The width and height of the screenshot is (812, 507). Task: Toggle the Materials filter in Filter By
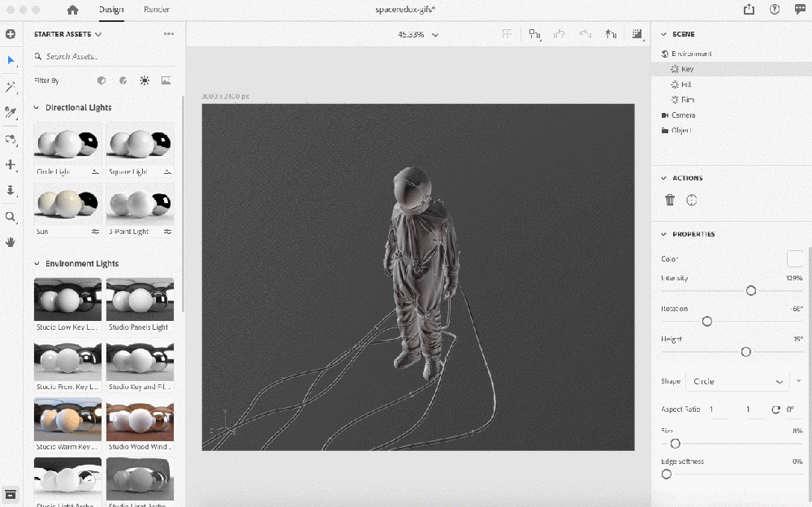123,80
